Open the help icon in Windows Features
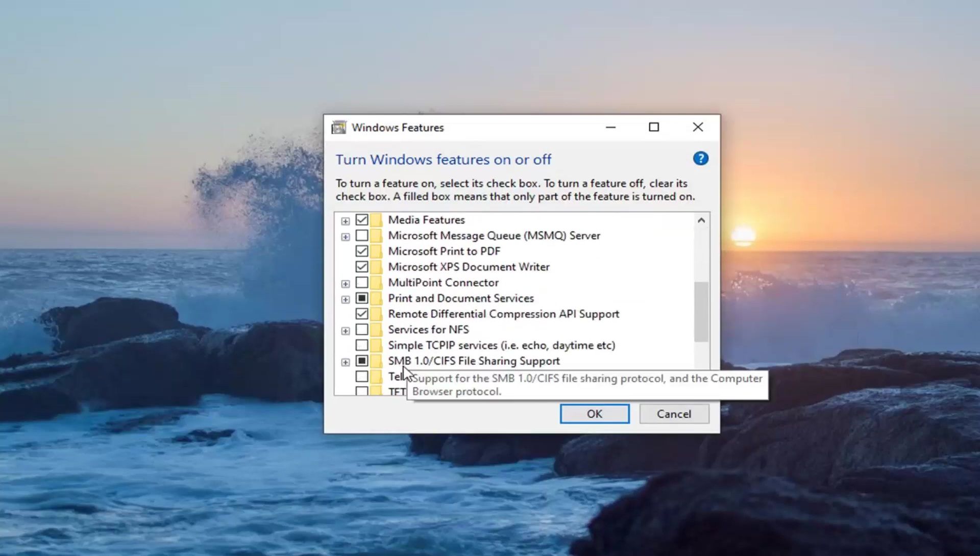Screen dimensions: 980x556 (x=700, y=159)
